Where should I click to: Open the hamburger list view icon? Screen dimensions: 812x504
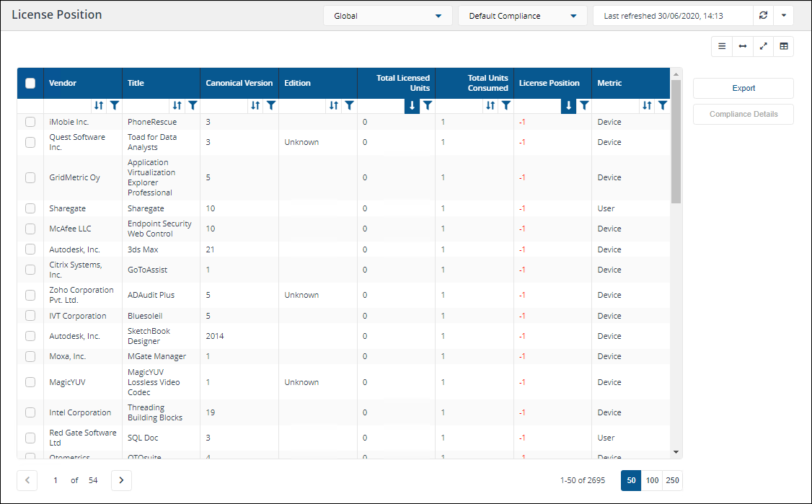pos(722,46)
